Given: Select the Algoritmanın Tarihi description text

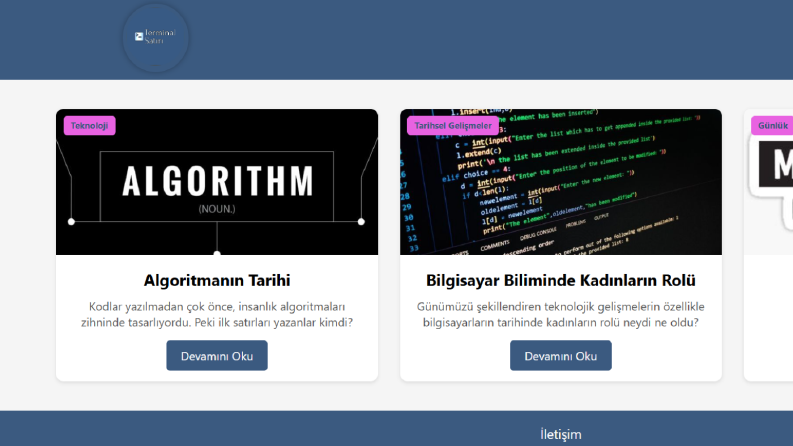Looking at the screenshot, I should click(x=217, y=315).
